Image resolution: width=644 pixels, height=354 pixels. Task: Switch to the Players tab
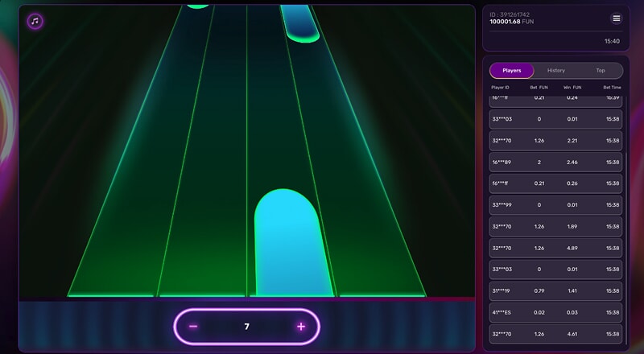pos(511,71)
